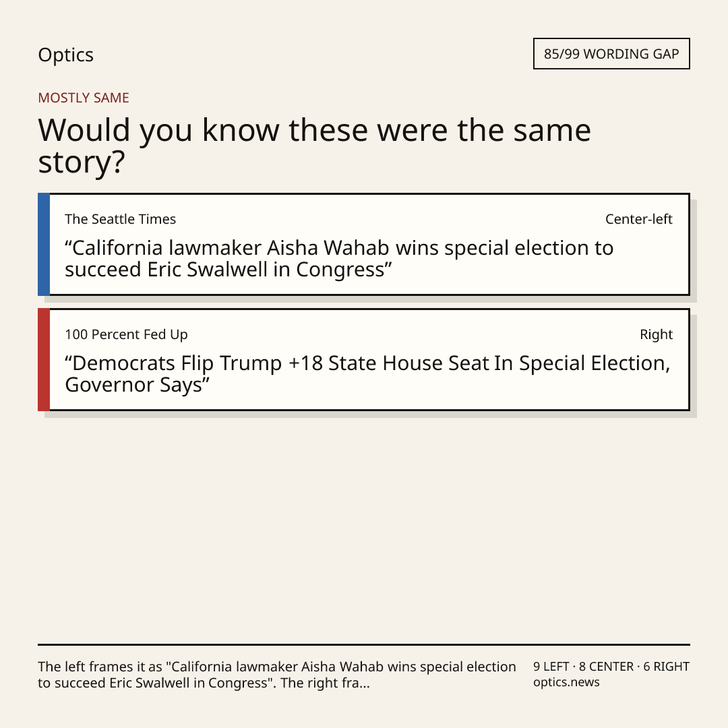Viewport: 728px width, 728px height.
Task: Click the truncated framing summary text
Action: [277, 675]
